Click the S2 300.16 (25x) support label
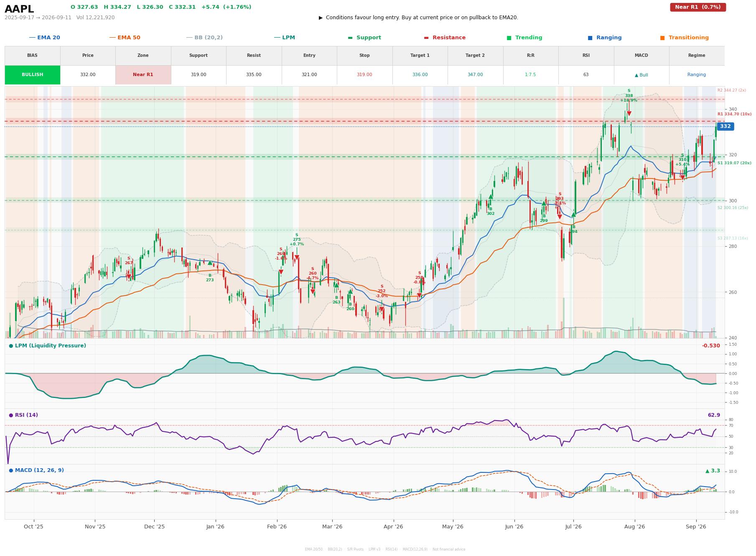Image resolution: width=756 pixels, height=556 pixels. 733,208
